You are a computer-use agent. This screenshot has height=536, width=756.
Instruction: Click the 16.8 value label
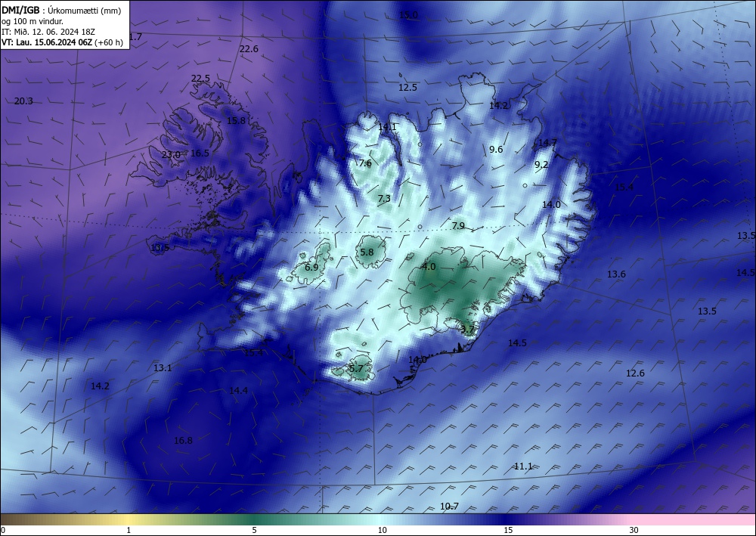(183, 441)
